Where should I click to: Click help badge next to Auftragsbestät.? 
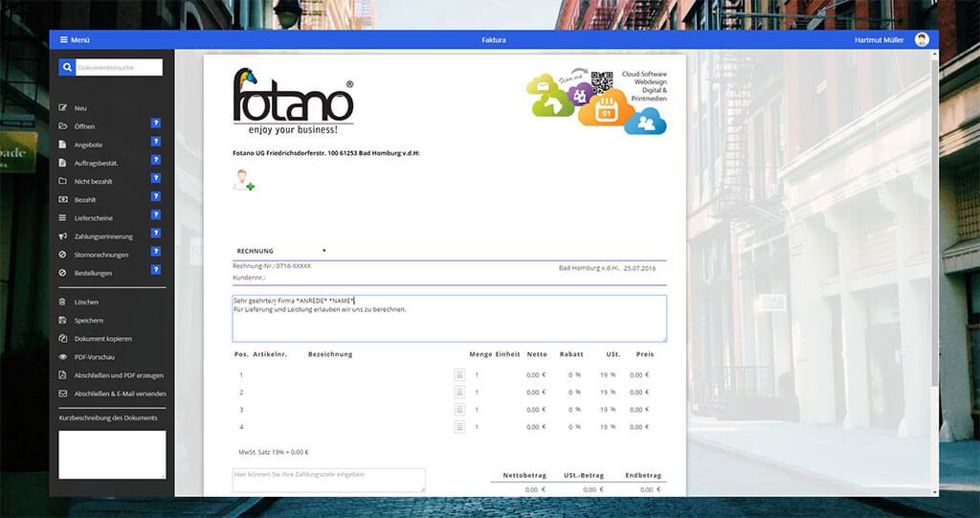[x=156, y=160]
